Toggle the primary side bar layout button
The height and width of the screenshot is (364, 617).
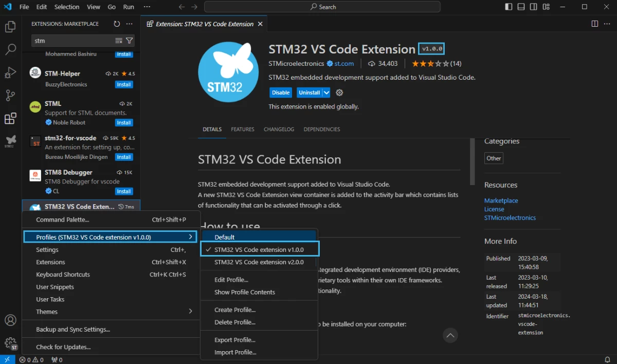[x=509, y=7]
